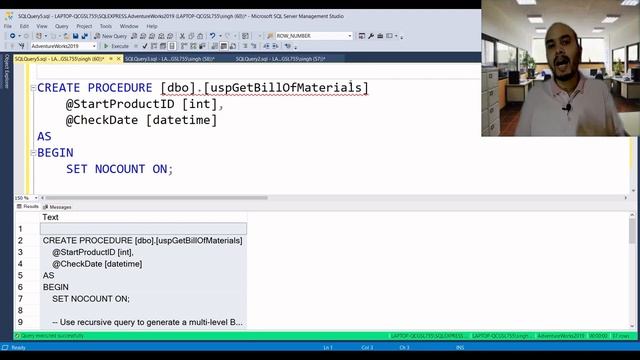Click the Find in Files icon beside ROW_NUMBER box
640x360 pixels.
pos(270,36)
